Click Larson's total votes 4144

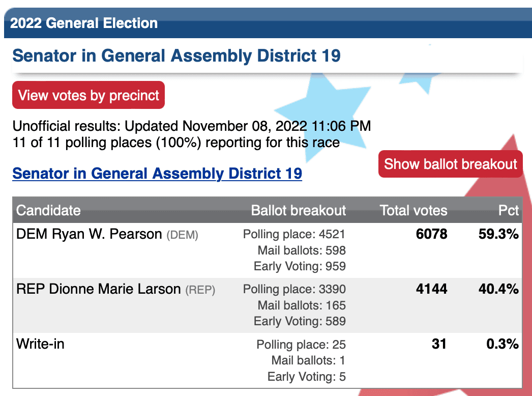click(432, 289)
